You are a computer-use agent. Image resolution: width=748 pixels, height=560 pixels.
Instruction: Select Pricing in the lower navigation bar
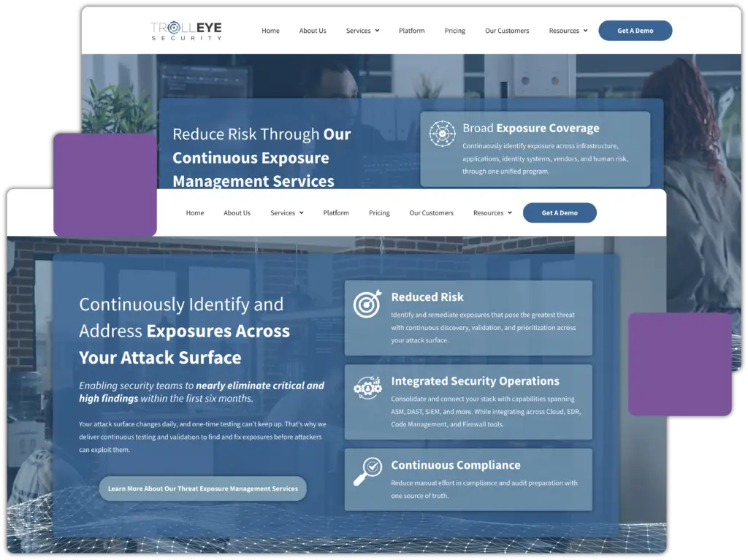379,213
